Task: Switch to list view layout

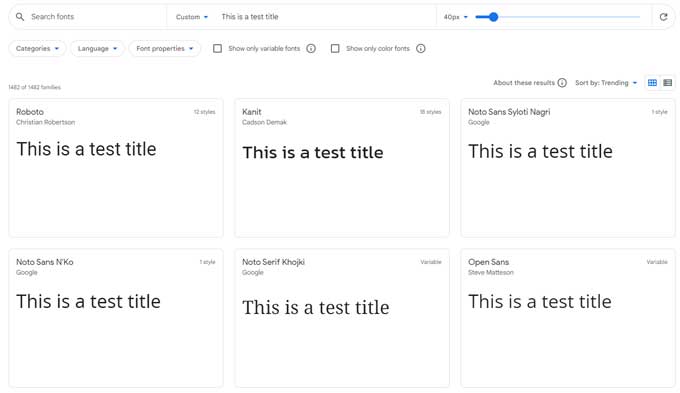Action: coord(668,83)
